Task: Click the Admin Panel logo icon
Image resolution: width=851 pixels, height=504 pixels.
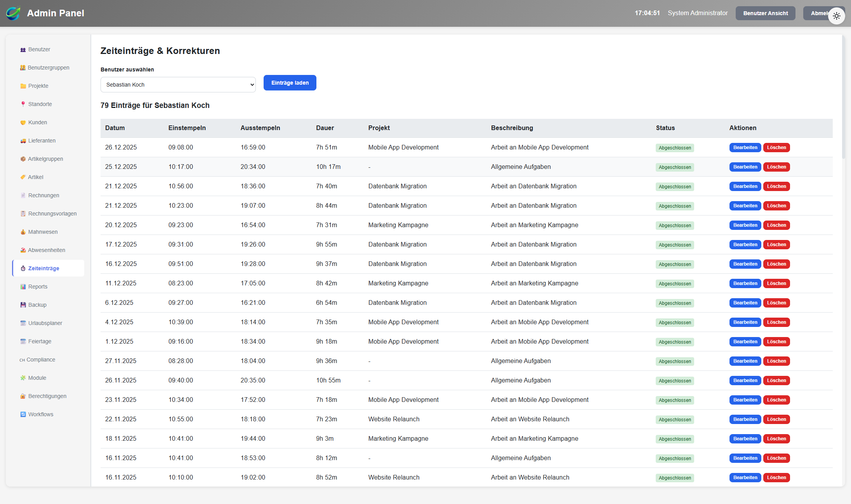Action: tap(13, 13)
